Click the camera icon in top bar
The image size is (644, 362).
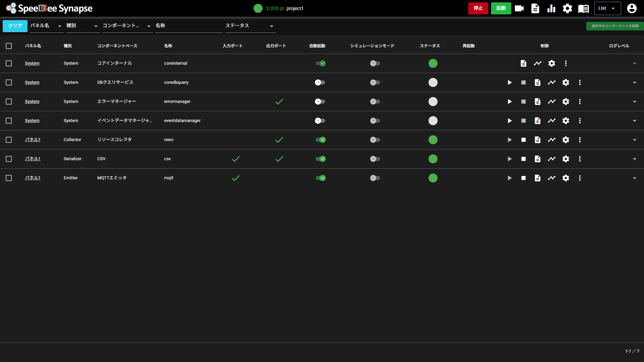[519, 8]
